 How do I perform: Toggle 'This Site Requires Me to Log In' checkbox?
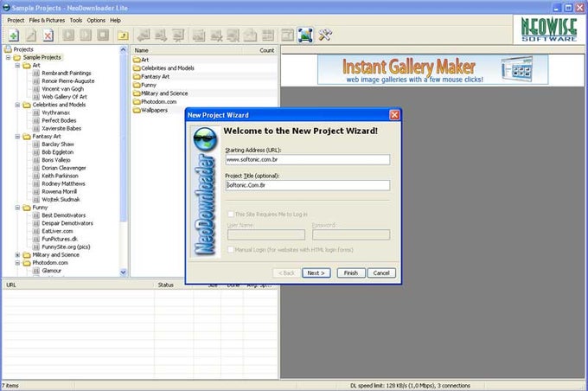pos(231,215)
